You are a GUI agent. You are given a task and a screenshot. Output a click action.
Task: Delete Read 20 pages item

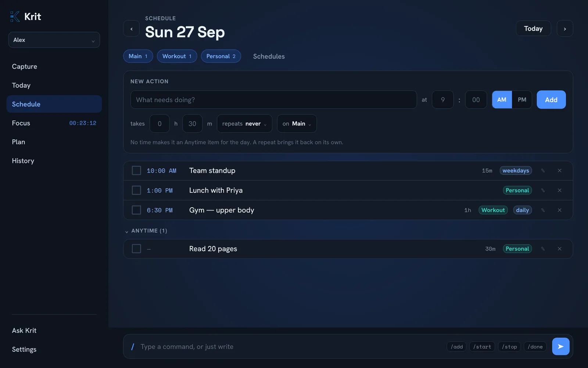(560, 249)
